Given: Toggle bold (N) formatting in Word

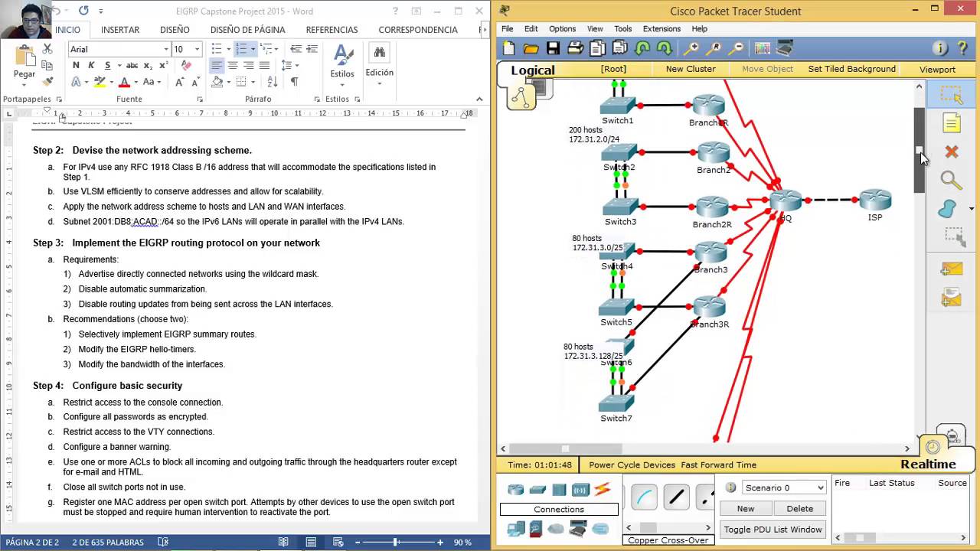Looking at the screenshot, I should pos(76,66).
